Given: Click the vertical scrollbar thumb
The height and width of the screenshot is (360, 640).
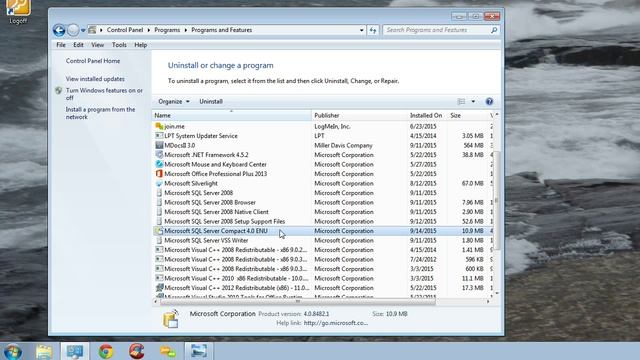Looking at the screenshot, I should 497,200.
